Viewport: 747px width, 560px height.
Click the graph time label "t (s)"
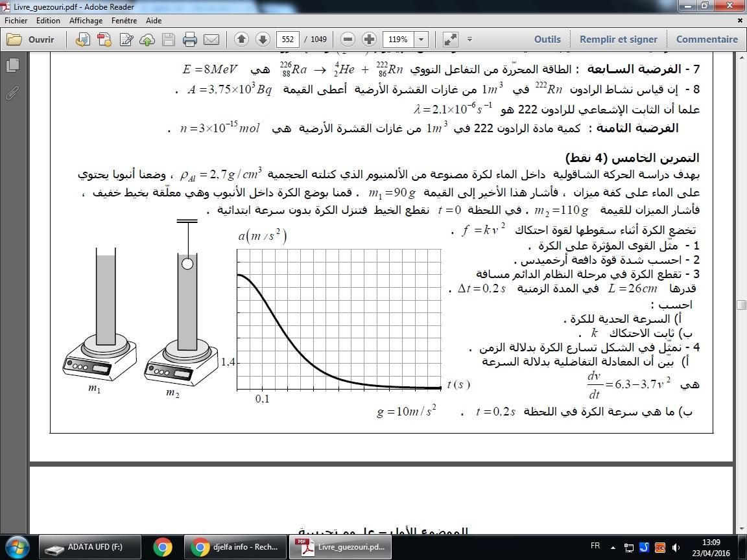(459, 384)
